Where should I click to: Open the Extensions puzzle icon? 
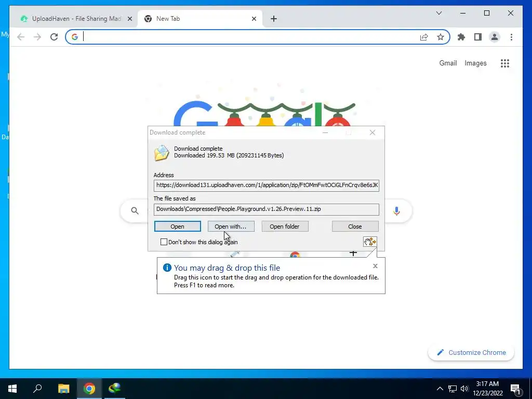click(461, 37)
